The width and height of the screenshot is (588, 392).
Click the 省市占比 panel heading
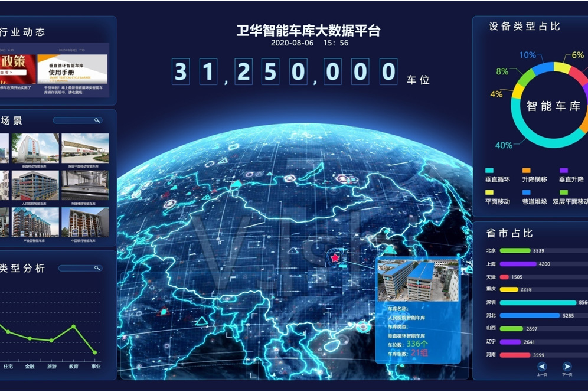click(x=509, y=233)
